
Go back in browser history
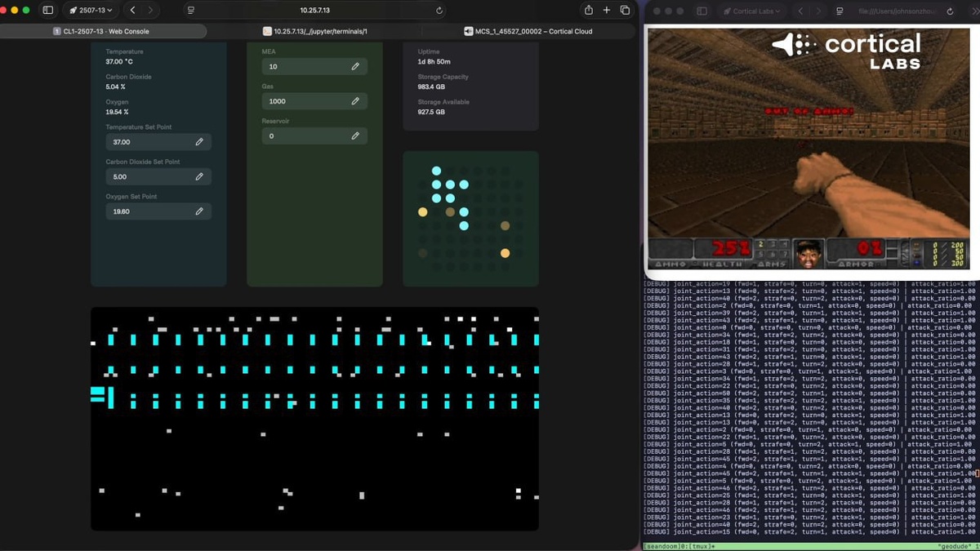(x=132, y=11)
